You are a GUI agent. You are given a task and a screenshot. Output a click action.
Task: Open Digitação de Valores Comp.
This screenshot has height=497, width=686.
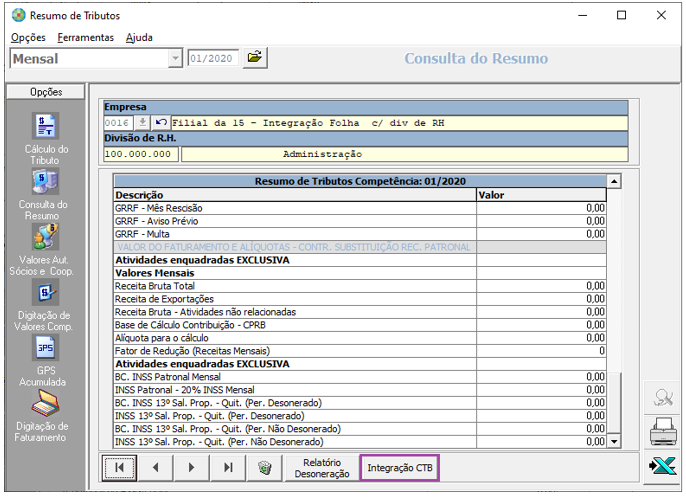pyautogui.click(x=46, y=292)
